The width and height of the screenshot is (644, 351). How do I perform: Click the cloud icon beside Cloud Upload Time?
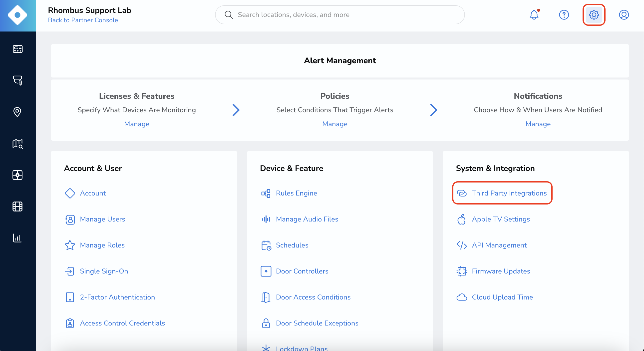click(x=462, y=297)
